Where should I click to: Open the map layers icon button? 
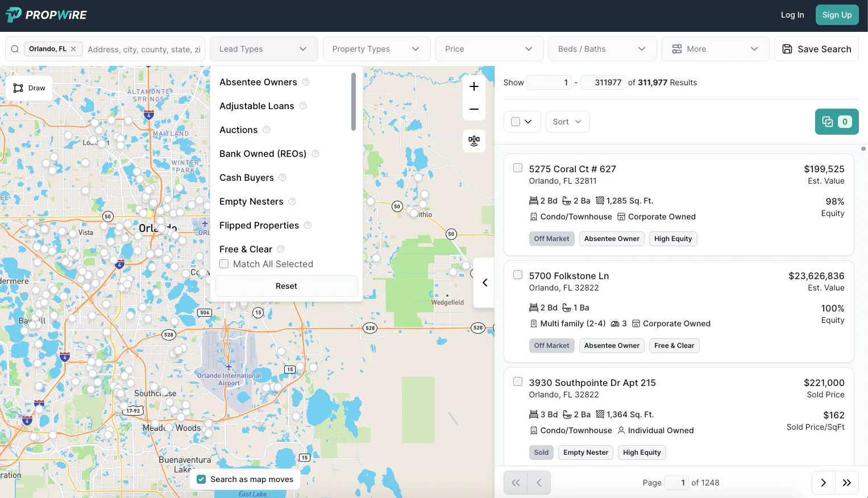(x=474, y=140)
